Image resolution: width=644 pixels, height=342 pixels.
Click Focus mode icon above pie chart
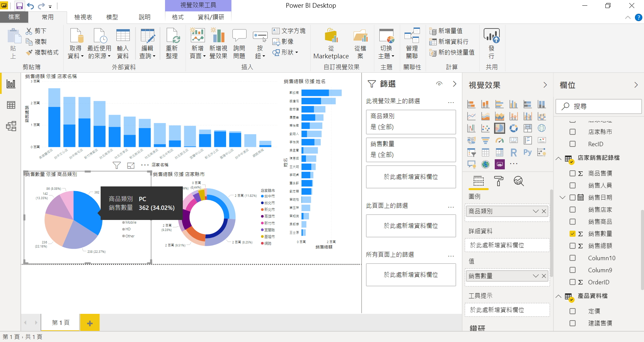click(x=131, y=165)
